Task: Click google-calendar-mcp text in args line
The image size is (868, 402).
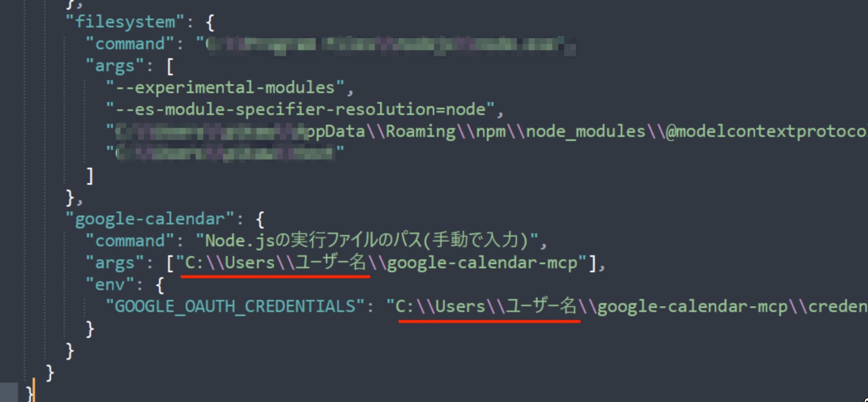Action: point(482,263)
